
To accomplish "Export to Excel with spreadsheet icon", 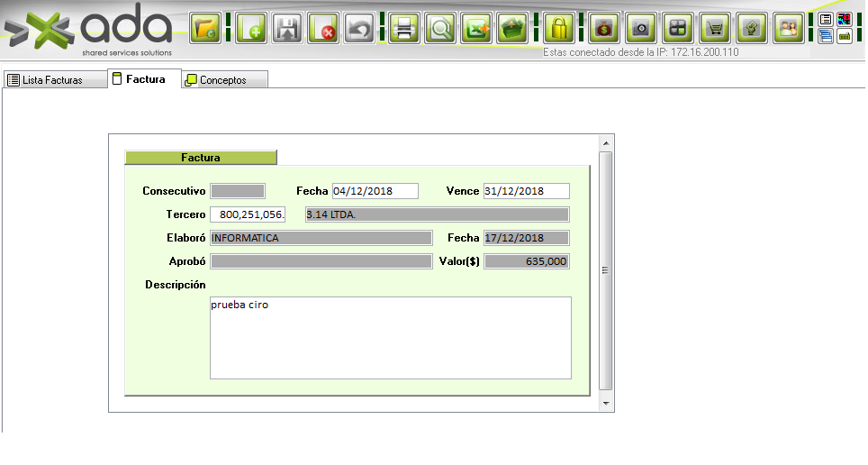I will tap(476, 28).
